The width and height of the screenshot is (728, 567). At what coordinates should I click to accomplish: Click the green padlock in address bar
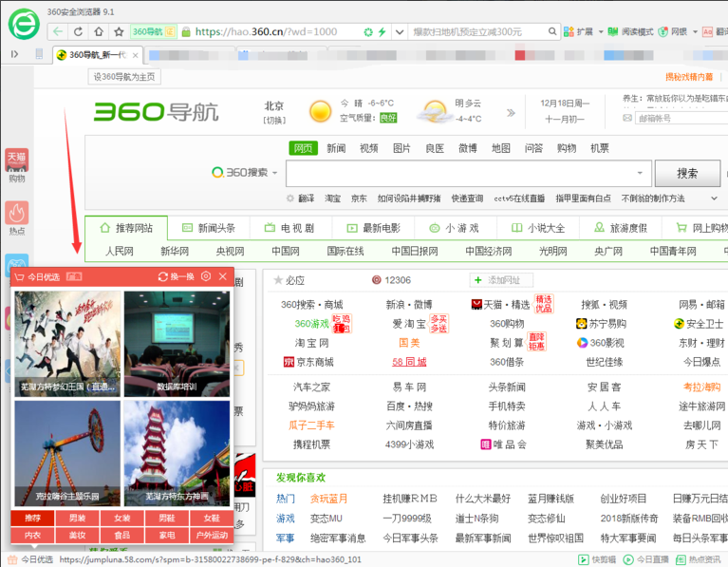(x=186, y=31)
